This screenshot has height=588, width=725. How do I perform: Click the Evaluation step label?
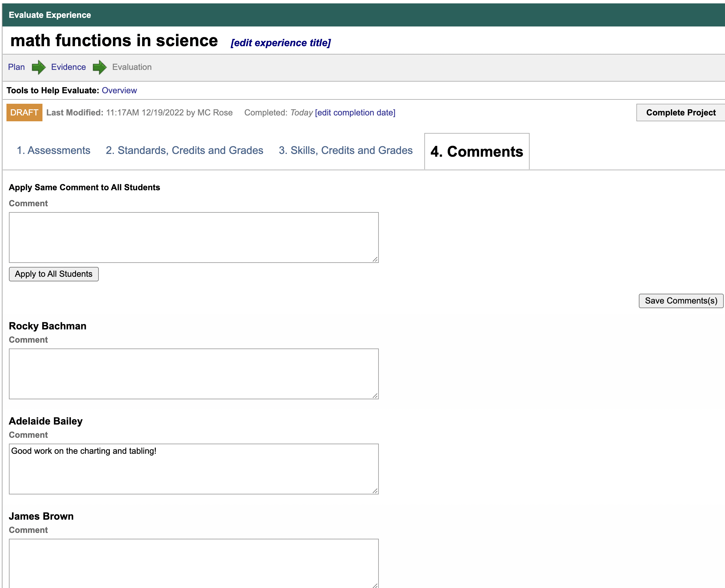tap(132, 67)
